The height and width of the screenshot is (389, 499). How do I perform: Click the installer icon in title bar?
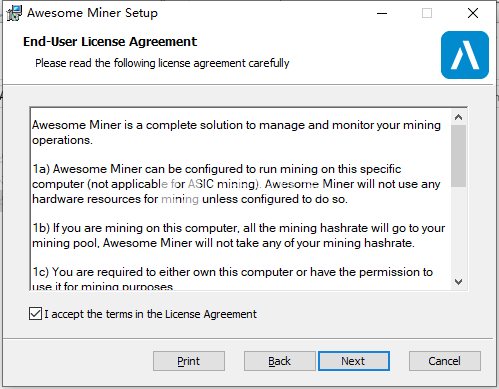coord(14,13)
